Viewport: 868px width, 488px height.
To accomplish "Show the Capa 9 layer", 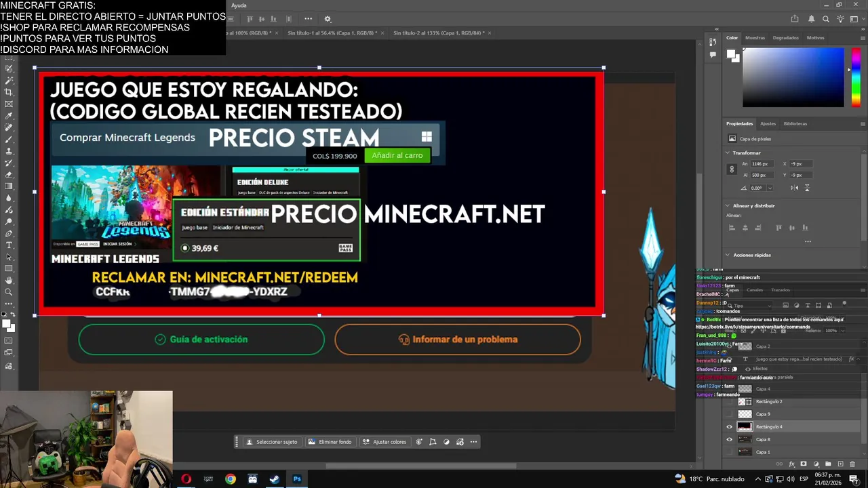I will click(x=730, y=414).
